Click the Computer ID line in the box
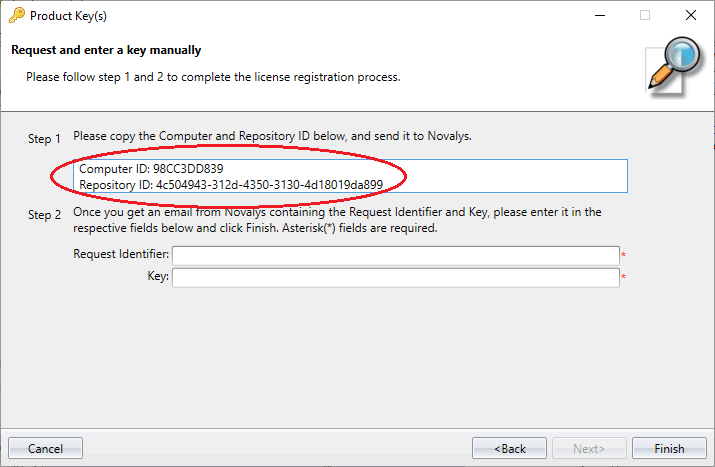This screenshot has width=715, height=467. tap(151, 169)
